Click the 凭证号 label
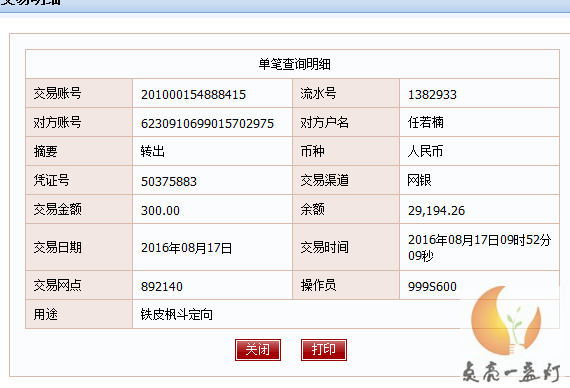The width and height of the screenshot is (570, 388). [51, 180]
